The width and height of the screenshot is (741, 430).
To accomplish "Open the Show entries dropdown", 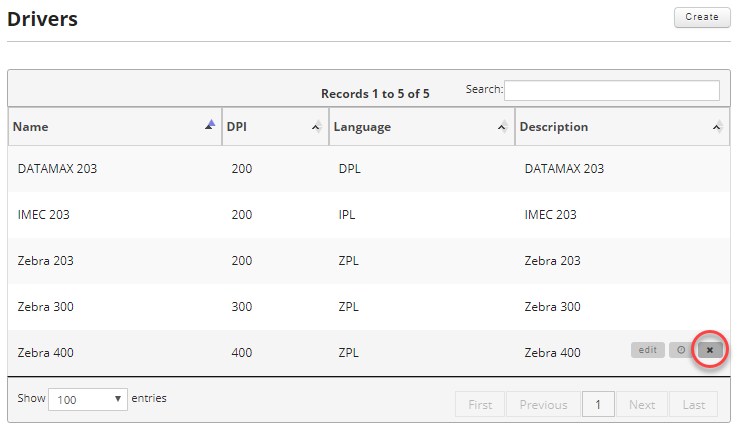I will click(87, 400).
